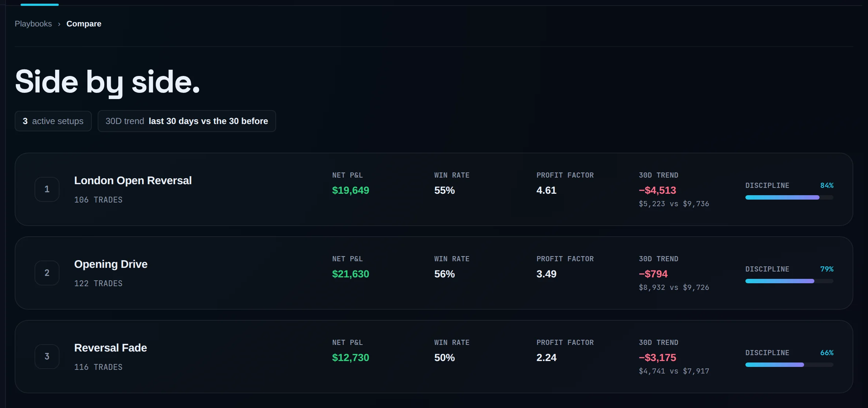Click the $19,649 net P&L value

[351, 190]
